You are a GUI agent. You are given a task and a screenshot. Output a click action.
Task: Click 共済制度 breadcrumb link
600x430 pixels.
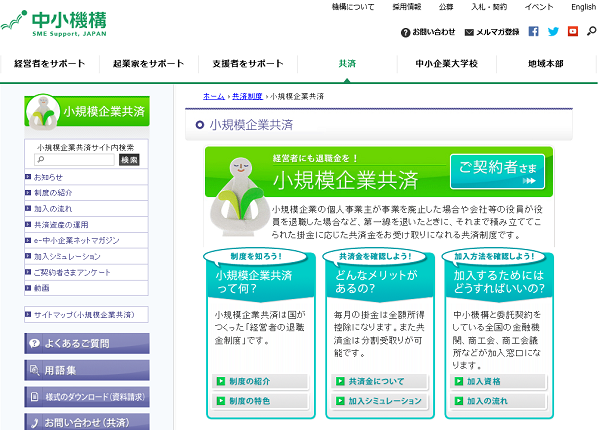247,96
